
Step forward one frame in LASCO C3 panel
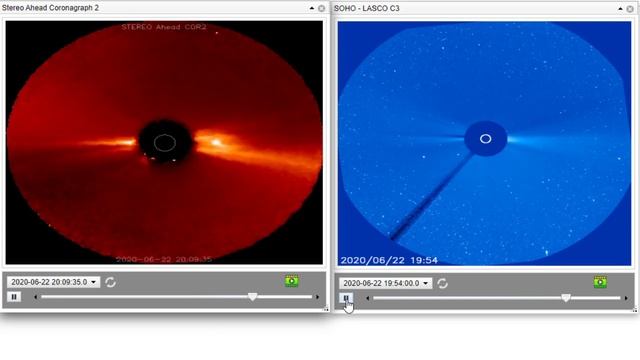pos(626,298)
